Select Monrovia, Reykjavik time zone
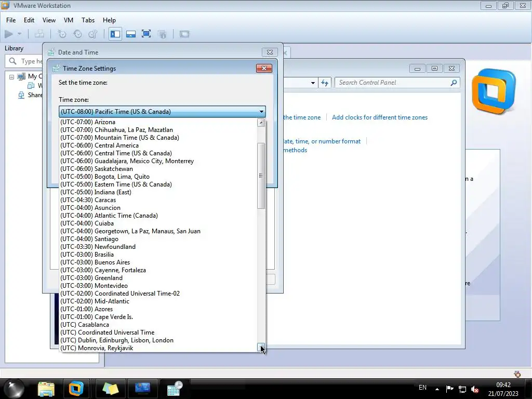 point(158,348)
